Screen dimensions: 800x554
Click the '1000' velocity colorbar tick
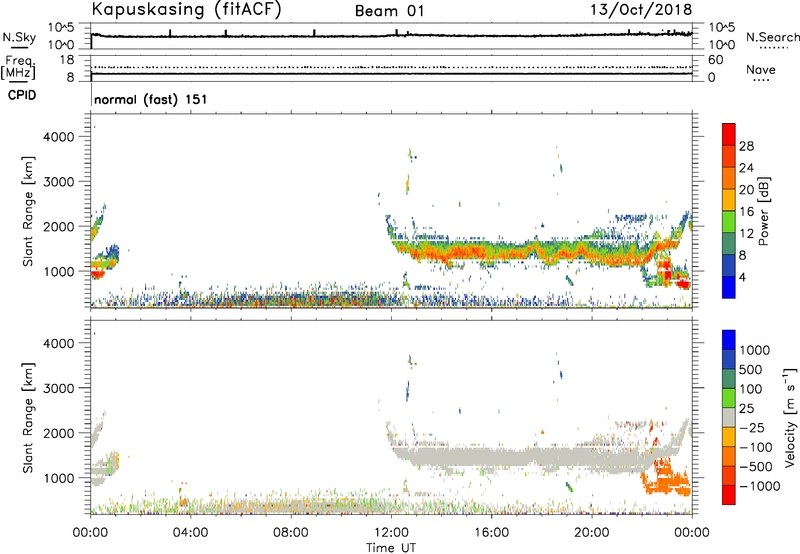point(754,350)
